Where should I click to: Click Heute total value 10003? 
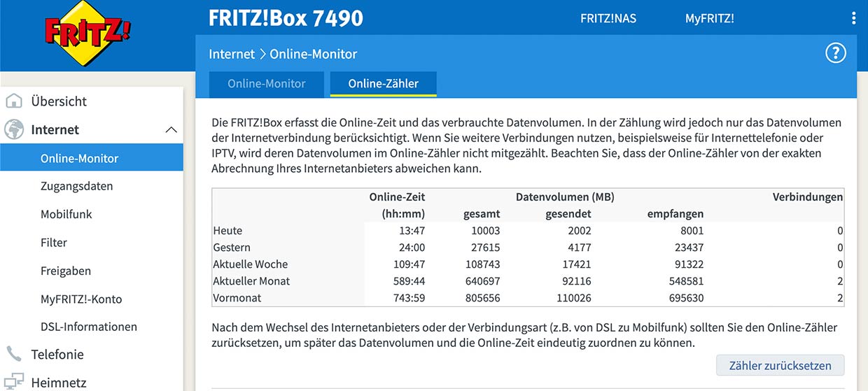486,231
